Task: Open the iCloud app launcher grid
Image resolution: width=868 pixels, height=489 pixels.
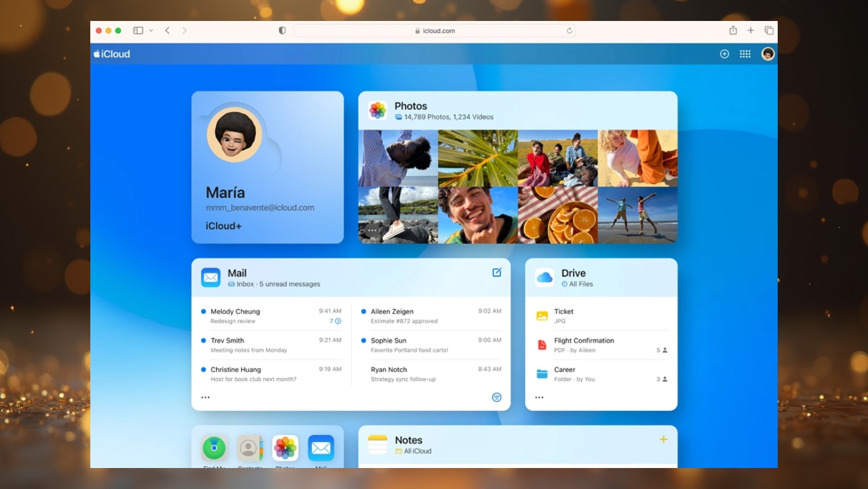Action: pos(745,54)
